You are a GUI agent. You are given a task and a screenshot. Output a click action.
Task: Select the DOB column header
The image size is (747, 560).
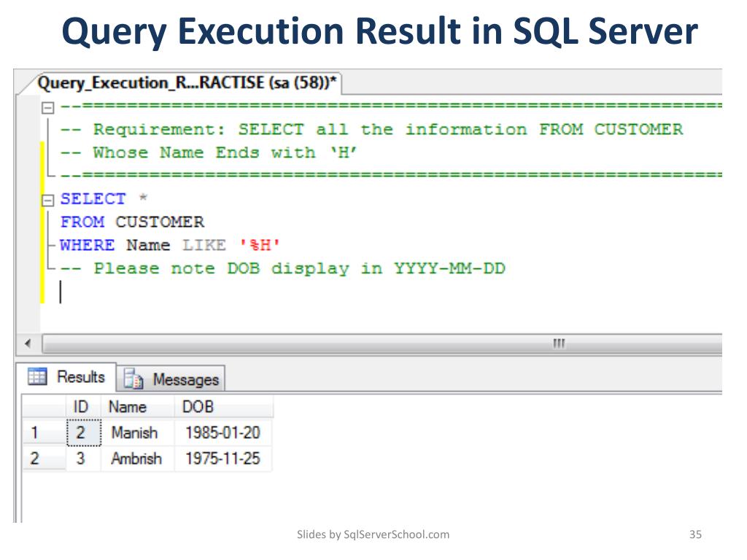(x=223, y=407)
